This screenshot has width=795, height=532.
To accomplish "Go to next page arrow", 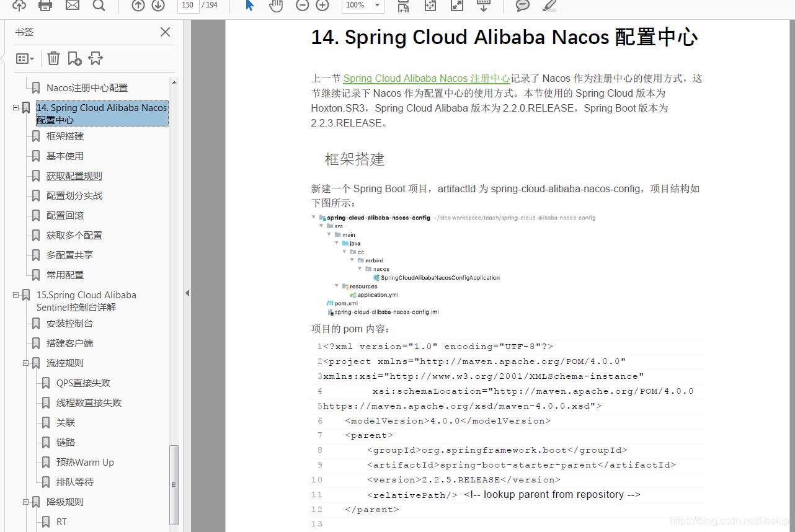I will [158, 5].
